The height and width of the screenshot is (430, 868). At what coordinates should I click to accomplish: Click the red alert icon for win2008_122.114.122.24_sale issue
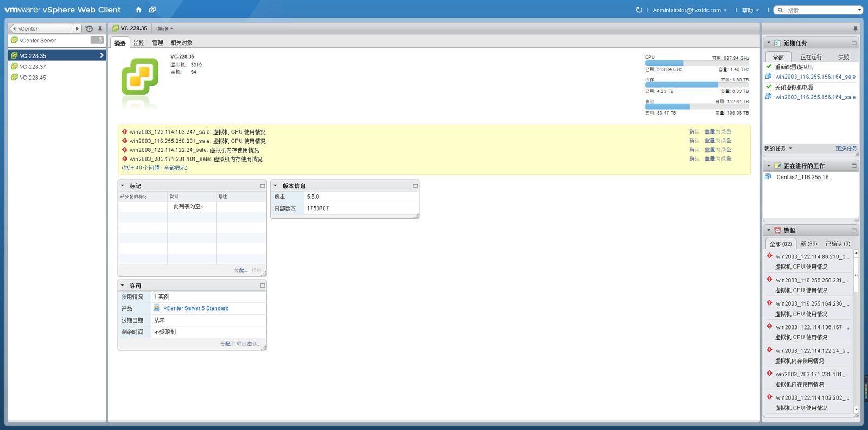click(125, 150)
